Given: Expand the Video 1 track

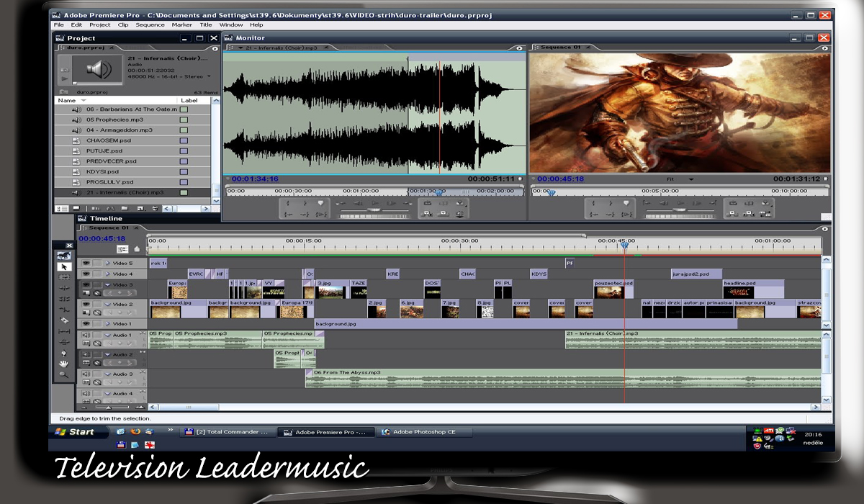Looking at the screenshot, I should click(107, 324).
